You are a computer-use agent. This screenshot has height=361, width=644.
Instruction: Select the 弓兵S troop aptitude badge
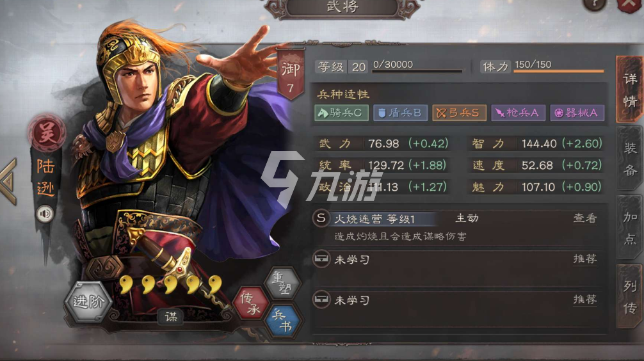(459, 113)
